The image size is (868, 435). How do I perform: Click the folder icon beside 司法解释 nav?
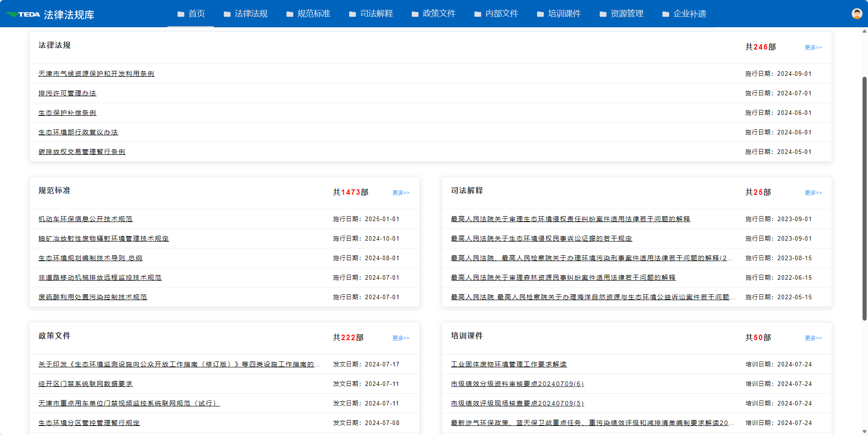[x=352, y=14]
